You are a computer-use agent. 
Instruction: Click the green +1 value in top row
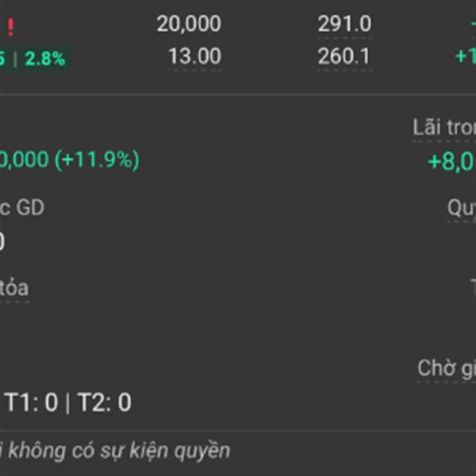(x=466, y=56)
